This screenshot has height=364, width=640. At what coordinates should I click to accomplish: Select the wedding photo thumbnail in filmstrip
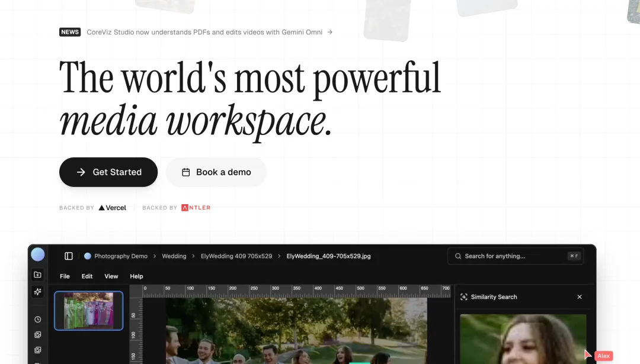88,311
